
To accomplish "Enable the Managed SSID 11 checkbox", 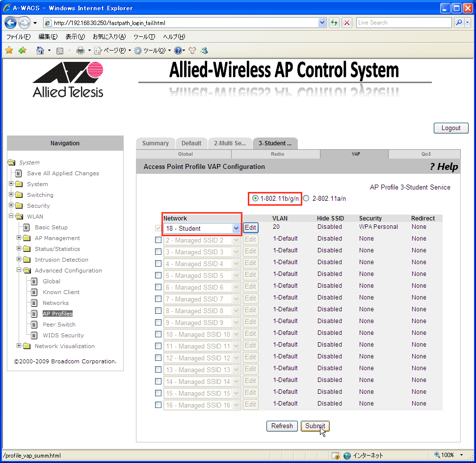I will coord(158,346).
